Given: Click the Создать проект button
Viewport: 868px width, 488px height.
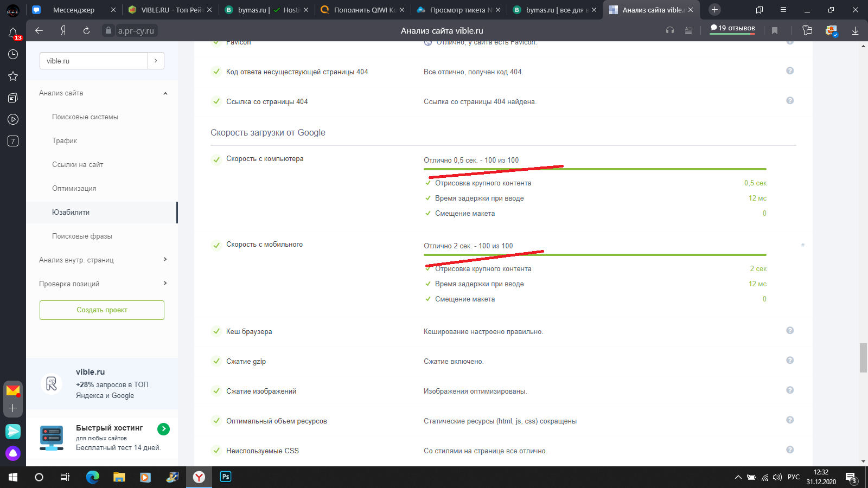Looking at the screenshot, I should 102,310.
